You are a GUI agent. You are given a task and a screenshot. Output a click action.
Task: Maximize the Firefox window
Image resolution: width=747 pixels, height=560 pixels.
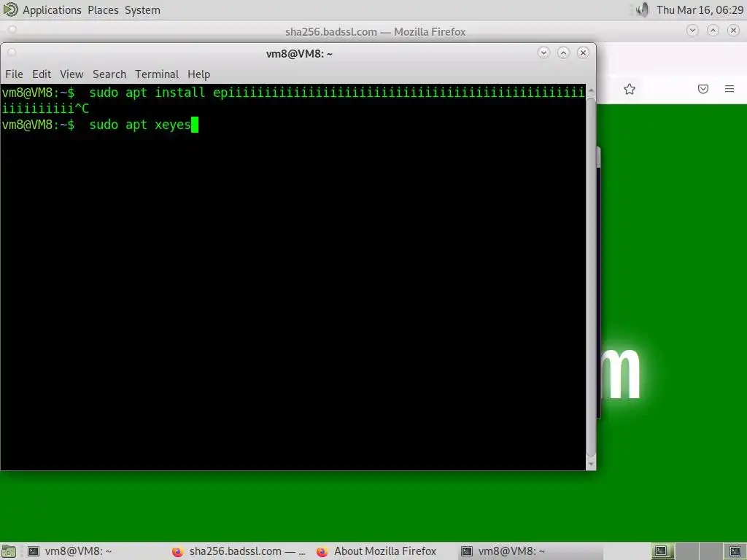[x=713, y=31]
